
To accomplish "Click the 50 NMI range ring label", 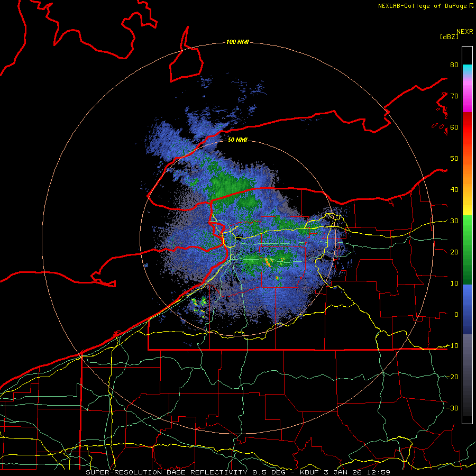I will (x=237, y=140).
